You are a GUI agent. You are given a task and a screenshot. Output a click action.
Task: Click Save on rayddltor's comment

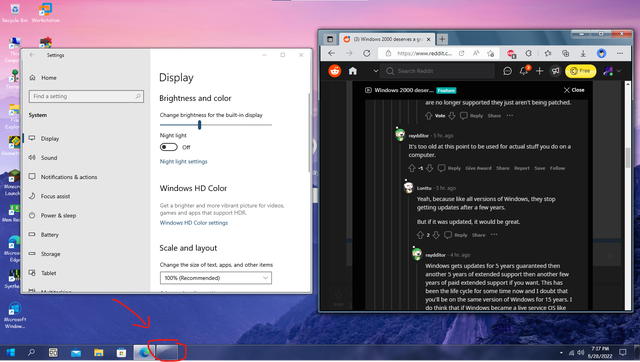[540, 168]
